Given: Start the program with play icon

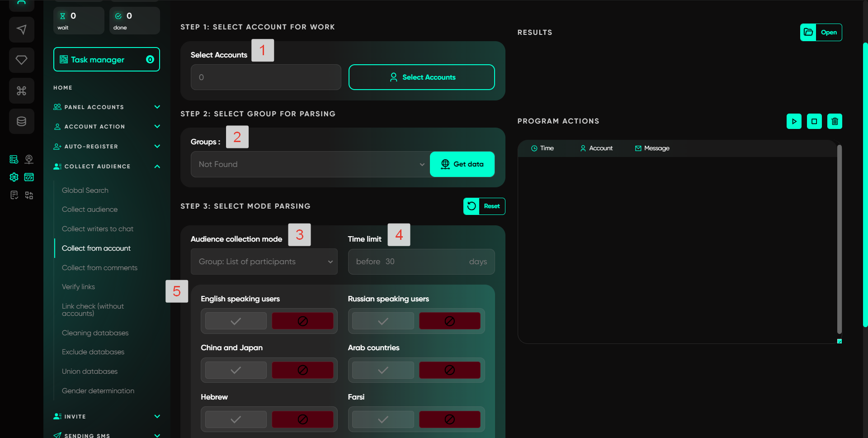Looking at the screenshot, I should (x=794, y=121).
